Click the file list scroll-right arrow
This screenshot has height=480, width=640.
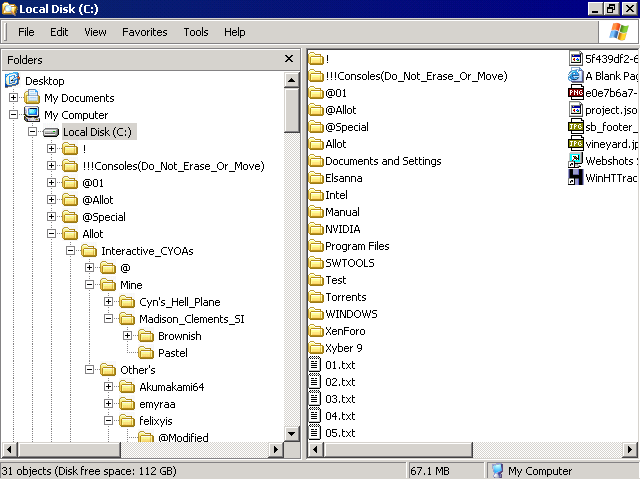pos(630,450)
